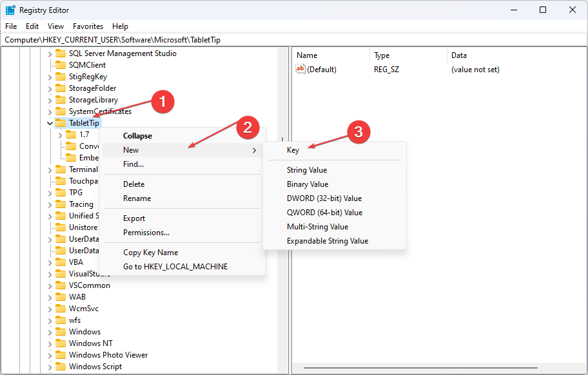
Task: Select the Windows Photo Viewer key
Action: pos(108,355)
